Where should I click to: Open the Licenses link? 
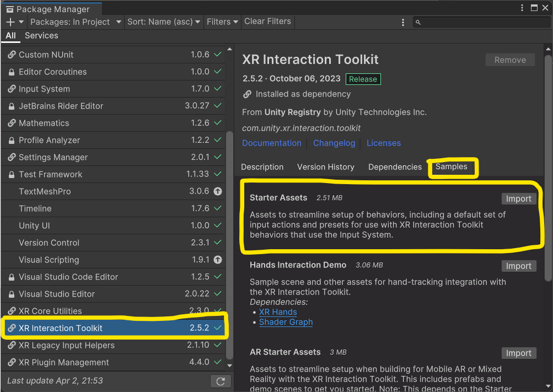(384, 143)
